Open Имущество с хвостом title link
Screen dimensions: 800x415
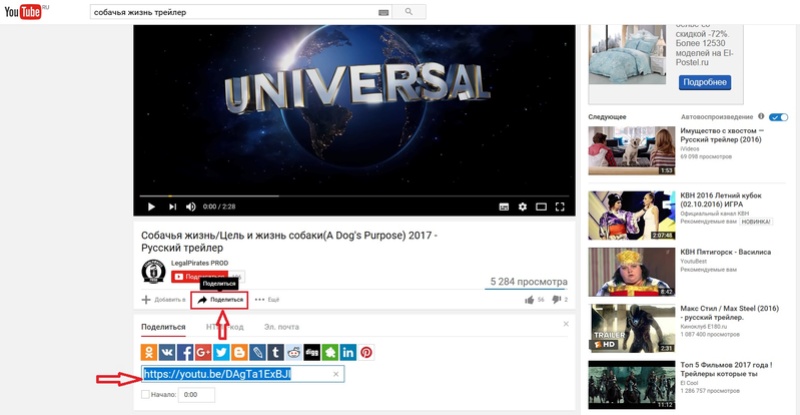click(722, 135)
